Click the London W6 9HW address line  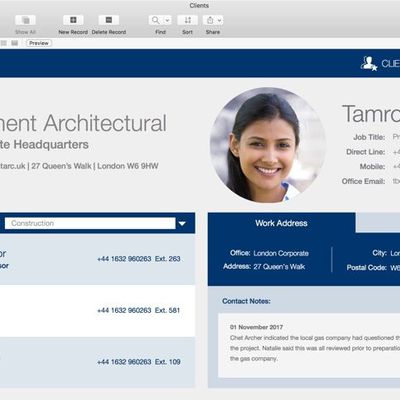tap(128, 166)
